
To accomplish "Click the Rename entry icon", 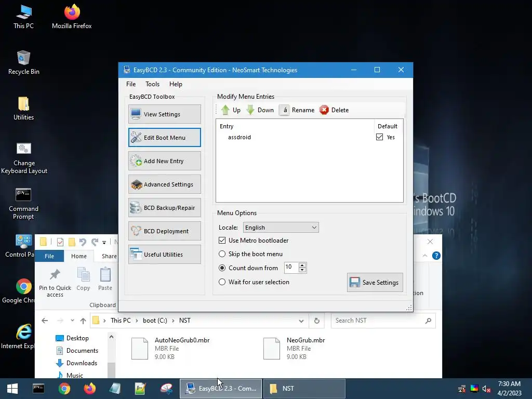I will pyautogui.click(x=284, y=110).
